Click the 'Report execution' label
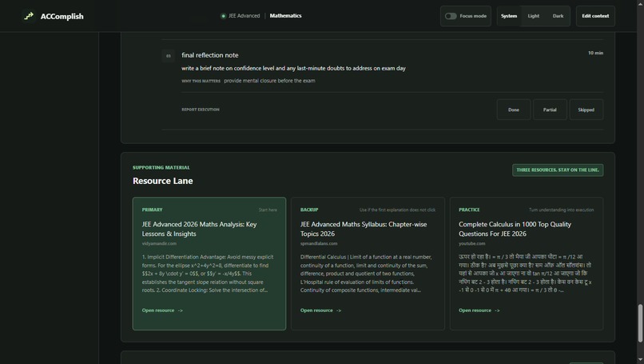The image size is (644, 364). (201, 110)
